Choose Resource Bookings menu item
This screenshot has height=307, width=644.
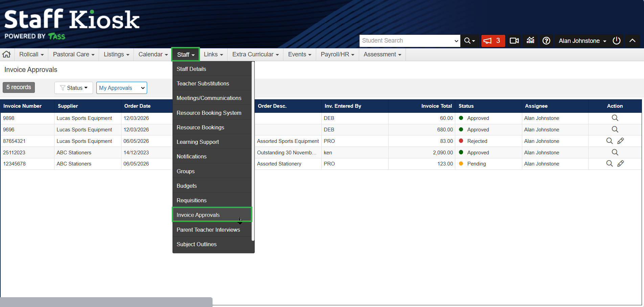pos(212,127)
